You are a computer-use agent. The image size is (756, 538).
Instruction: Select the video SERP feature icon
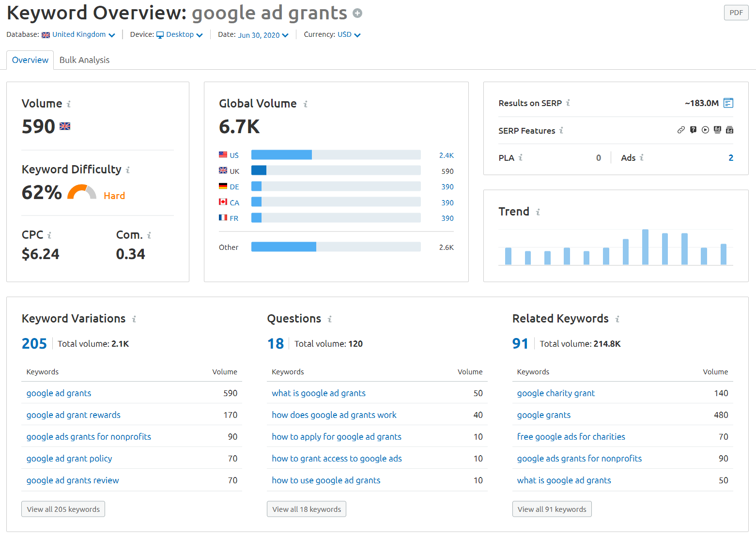[x=705, y=130]
